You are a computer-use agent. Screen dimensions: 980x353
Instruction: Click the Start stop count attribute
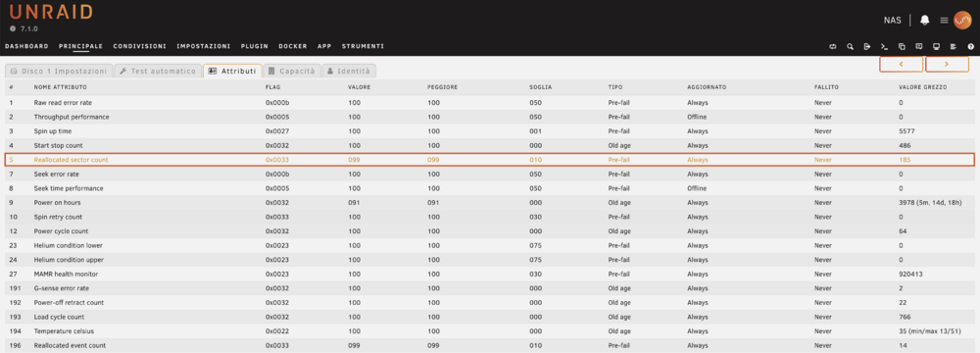point(59,146)
